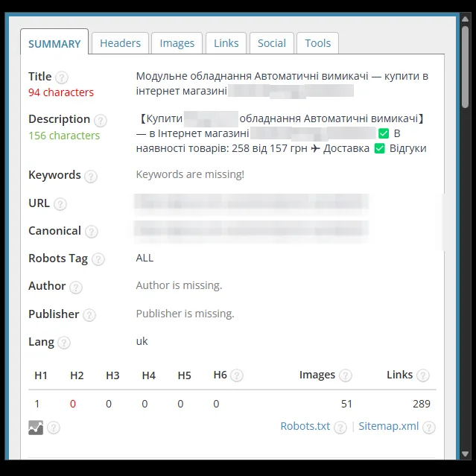This screenshot has height=476, width=476.
Task: Click the scrollbar up arrow
Action: (x=465, y=19)
